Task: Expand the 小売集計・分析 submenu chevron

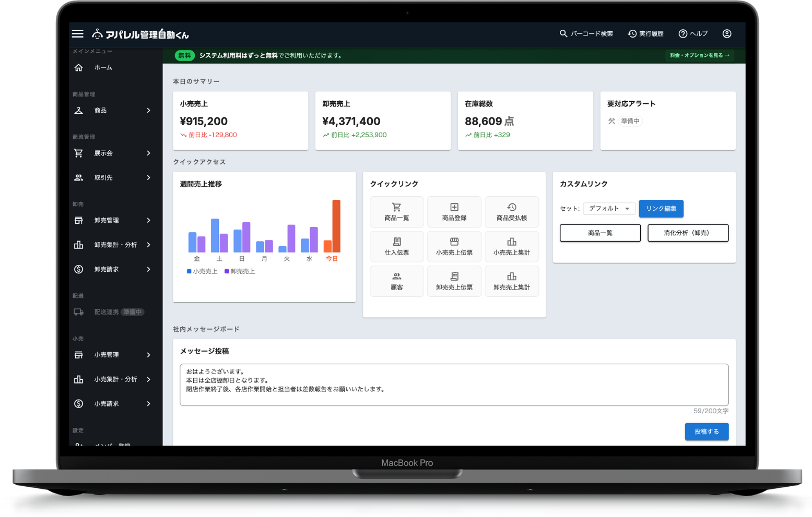Action: tap(149, 380)
